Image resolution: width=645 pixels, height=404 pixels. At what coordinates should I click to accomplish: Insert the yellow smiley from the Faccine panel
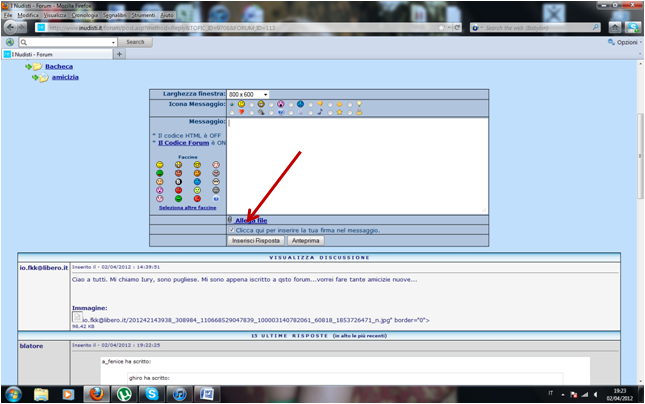tap(160, 164)
